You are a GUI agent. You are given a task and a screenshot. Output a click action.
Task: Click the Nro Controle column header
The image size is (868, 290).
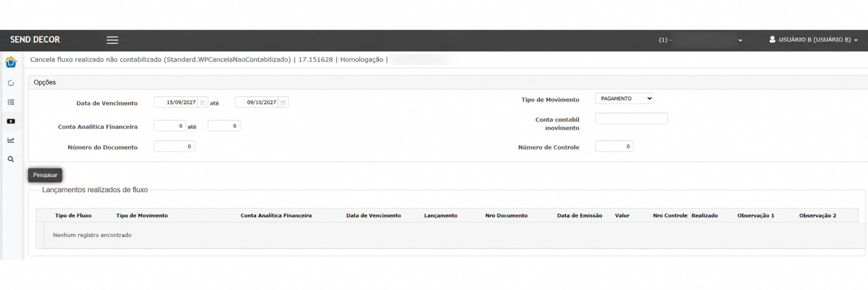pos(670,216)
